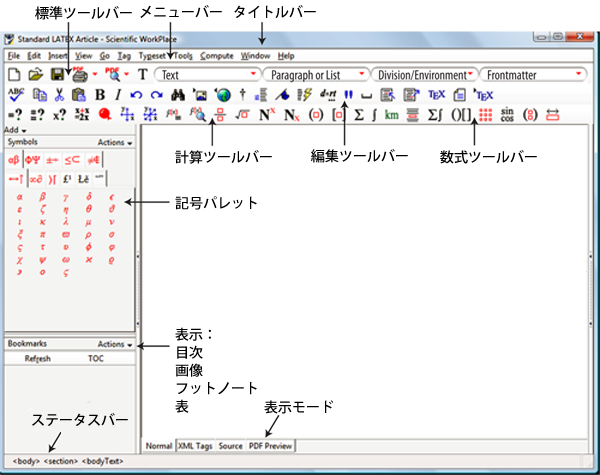Insert a math name with the sin cos icon
Image resolution: width=600 pixels, height=475 pixels.
tap(507, 114)
